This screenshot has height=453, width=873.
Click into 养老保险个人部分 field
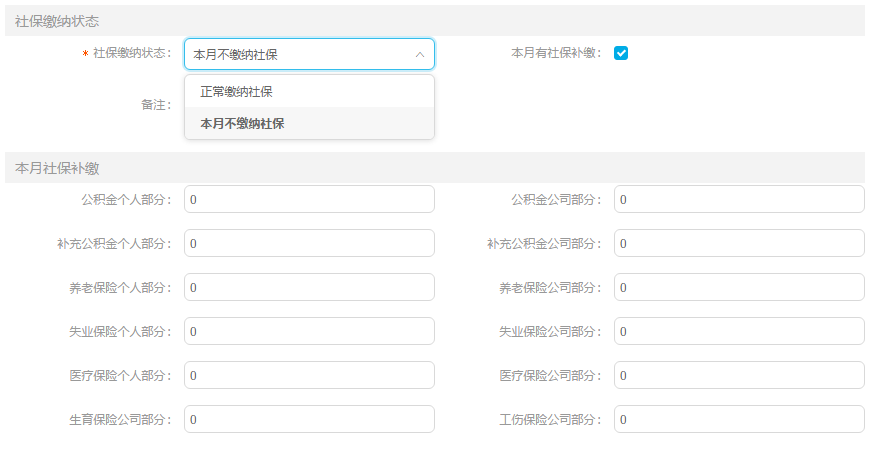coord(309,287)
